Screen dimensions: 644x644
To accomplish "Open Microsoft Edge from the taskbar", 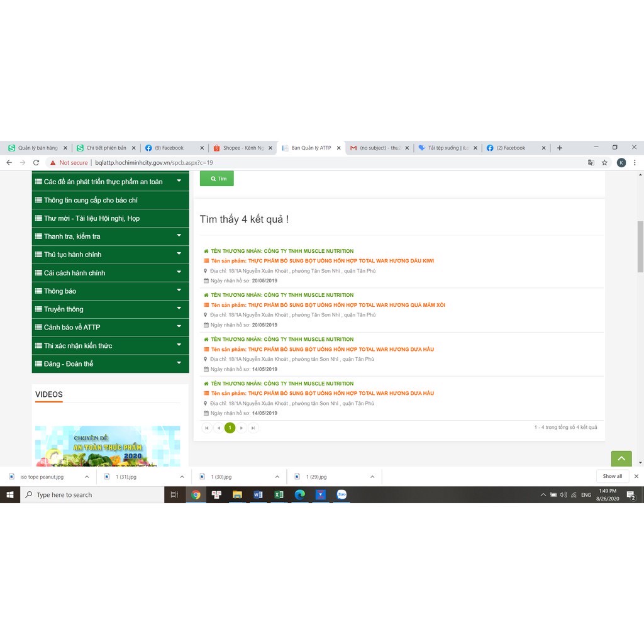I will [300, 494].
